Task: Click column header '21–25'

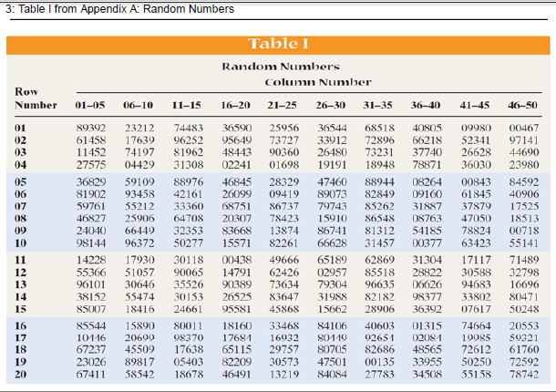Action: (x=282, y=105)
